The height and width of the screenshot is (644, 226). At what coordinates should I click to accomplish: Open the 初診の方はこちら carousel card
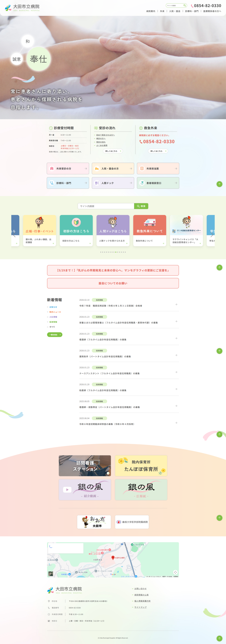click(76, 230)
